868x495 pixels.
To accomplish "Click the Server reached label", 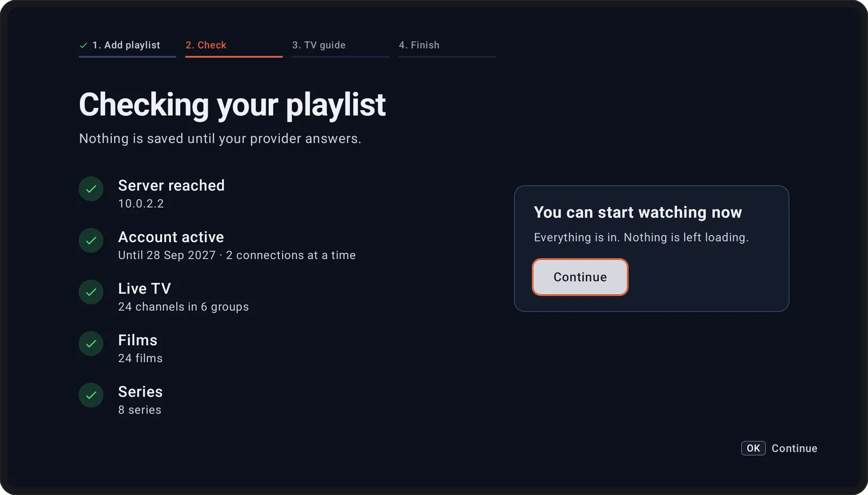I will pyautogui.click(x=171, y=186).
